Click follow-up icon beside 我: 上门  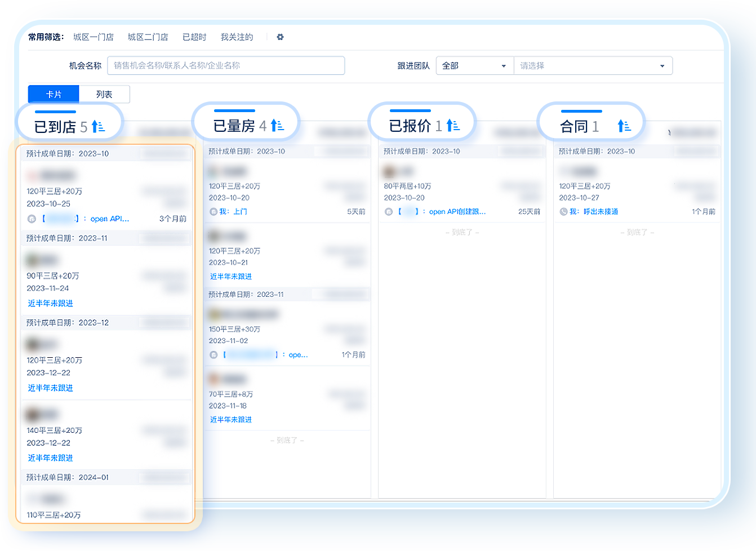(214, 212)
